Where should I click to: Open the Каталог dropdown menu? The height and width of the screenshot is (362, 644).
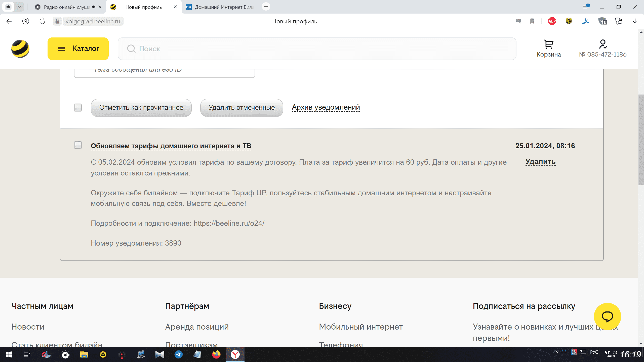(78, 49)
